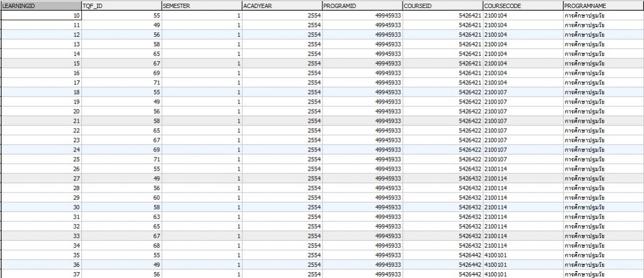
Task: Click COURSECODE 2100104 in LEARNINGID 11 row
Action: pos(522,26)
